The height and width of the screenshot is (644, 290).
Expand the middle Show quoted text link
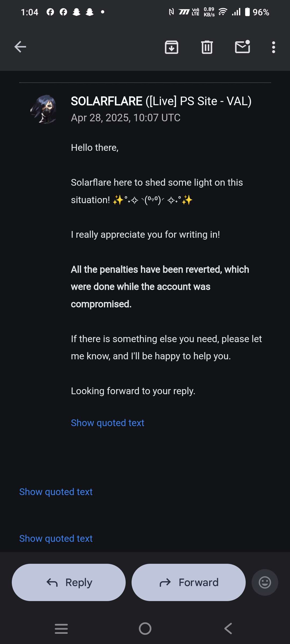click(56, 492)
